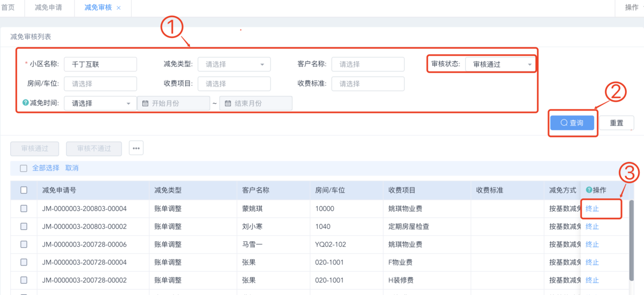The width and height of the screenshot is (644, 295).
Task: Tick the checkbox beside 全部选择
Action: (24, 168)
